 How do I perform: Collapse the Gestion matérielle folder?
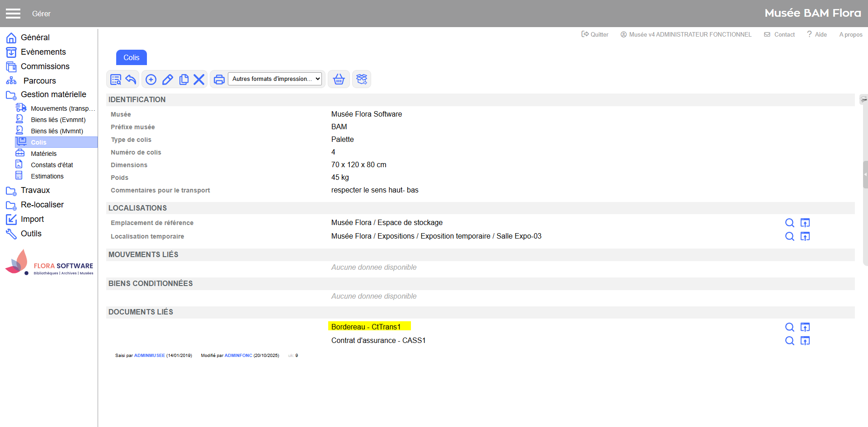pyautogui.click(x=53, y=94)
